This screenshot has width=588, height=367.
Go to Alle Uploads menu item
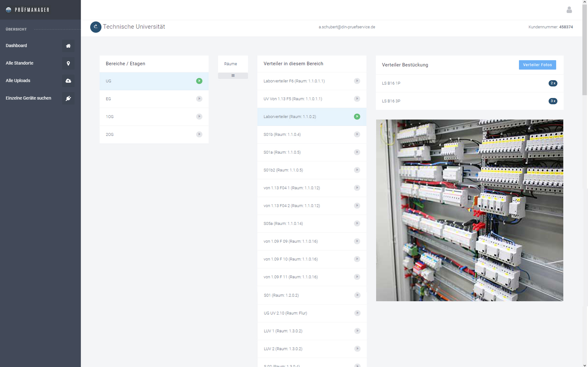point(18,81)
